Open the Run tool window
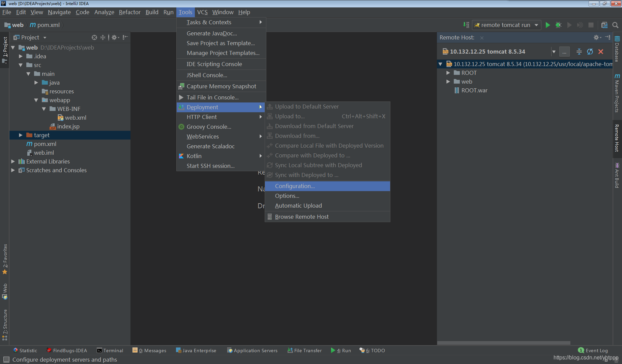 (x=341, y=351)
